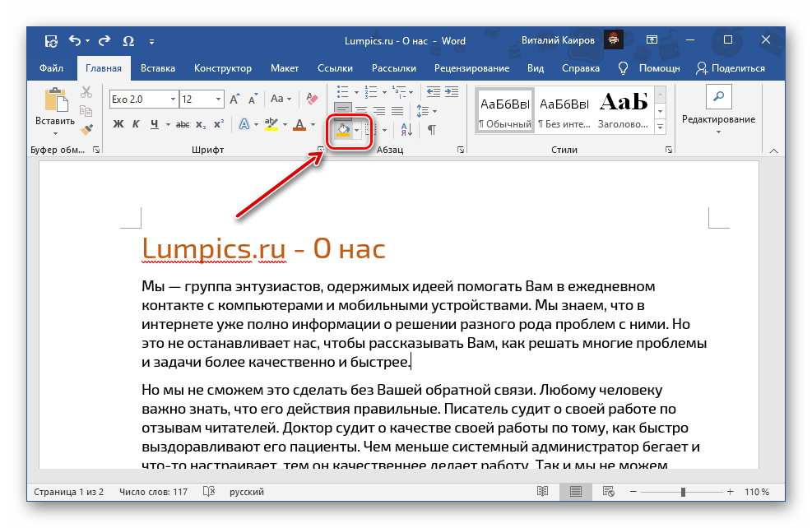812x528 pixels.
Task: Center-align the paragraph
Action: coord(361,111)
